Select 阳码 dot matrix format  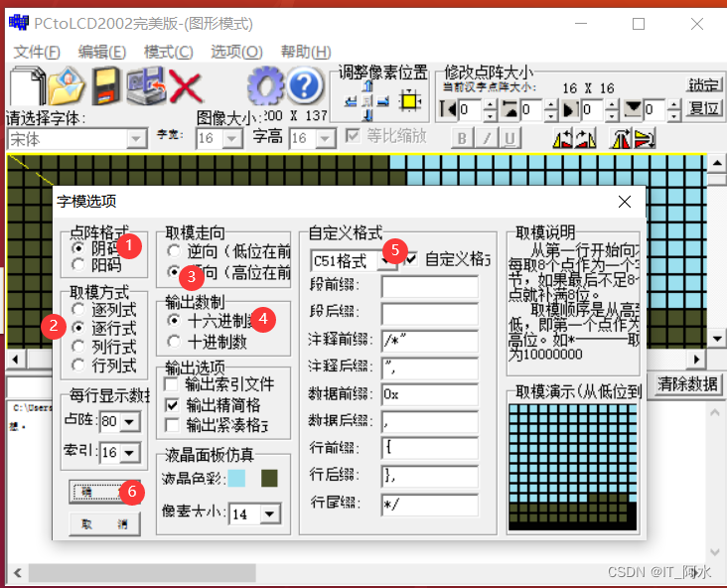(x=78, y=265)
